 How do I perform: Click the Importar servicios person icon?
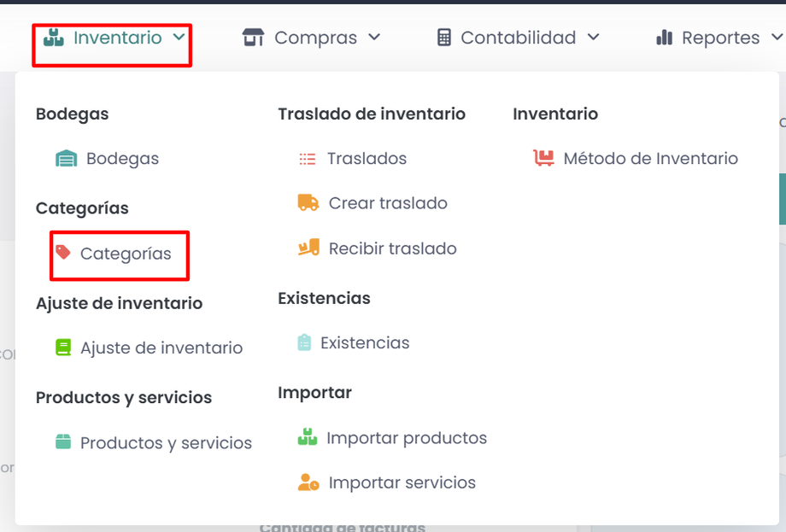[308, 482]
